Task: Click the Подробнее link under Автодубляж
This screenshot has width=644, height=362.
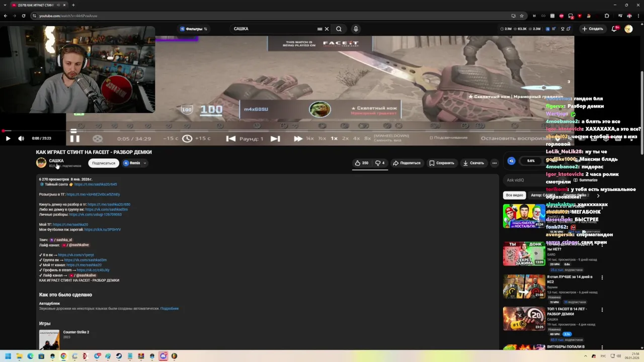Action: click(x=170, y=309)
